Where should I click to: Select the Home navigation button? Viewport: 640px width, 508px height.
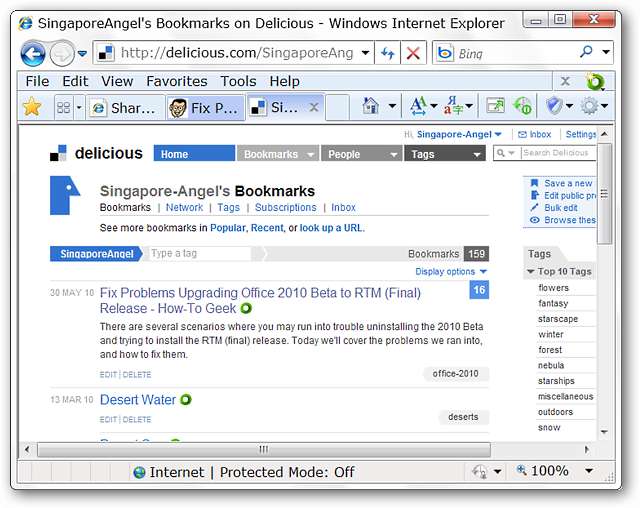click(x=194, y=154)
